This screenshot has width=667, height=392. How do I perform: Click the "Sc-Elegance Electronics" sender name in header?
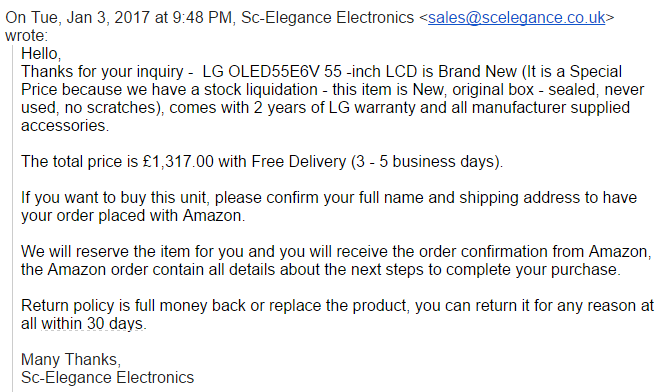[x=328, y=18]
